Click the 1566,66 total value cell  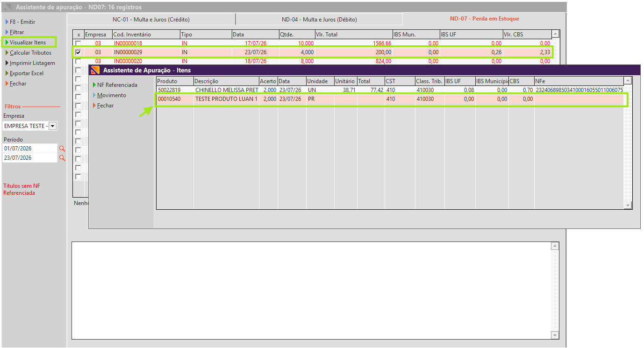354,43
